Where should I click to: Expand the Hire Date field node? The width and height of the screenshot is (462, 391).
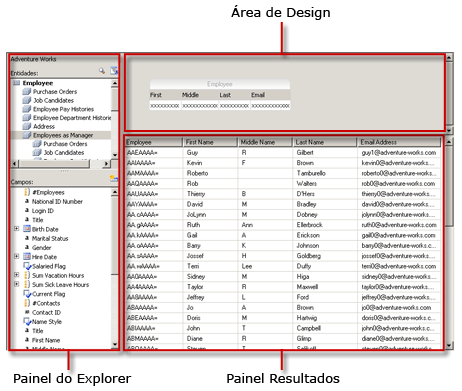click(x=16, y=256)
